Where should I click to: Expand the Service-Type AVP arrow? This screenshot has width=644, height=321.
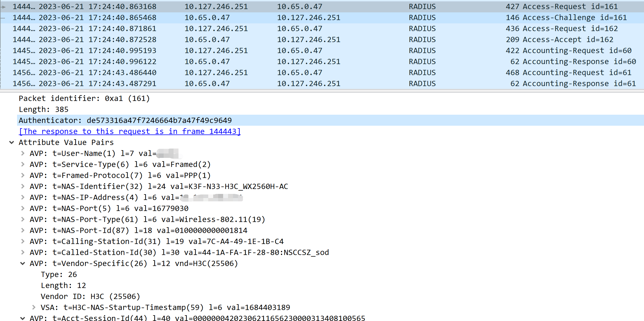coord(23,164)
